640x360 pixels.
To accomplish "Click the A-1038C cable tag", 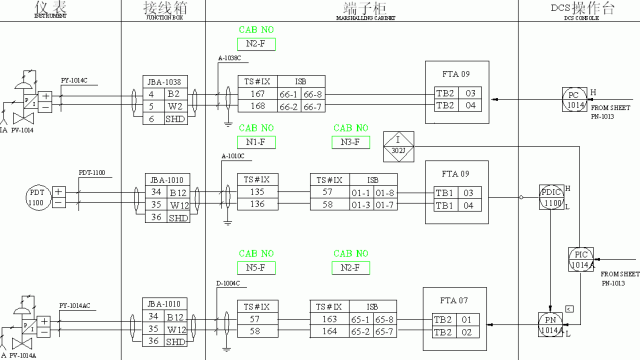I will pos(229,58).
